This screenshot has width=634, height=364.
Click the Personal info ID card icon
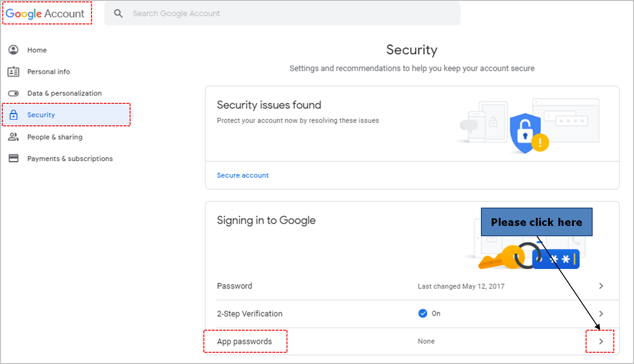coord(14,71)
